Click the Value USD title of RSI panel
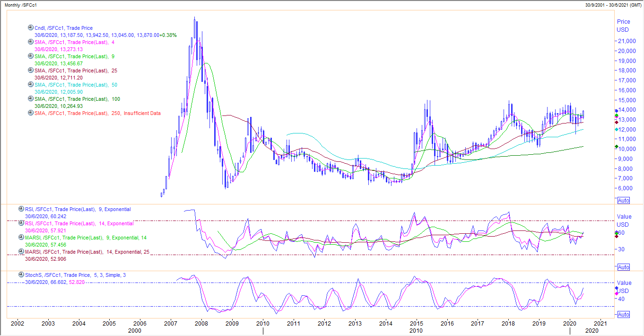 (624, 221)
